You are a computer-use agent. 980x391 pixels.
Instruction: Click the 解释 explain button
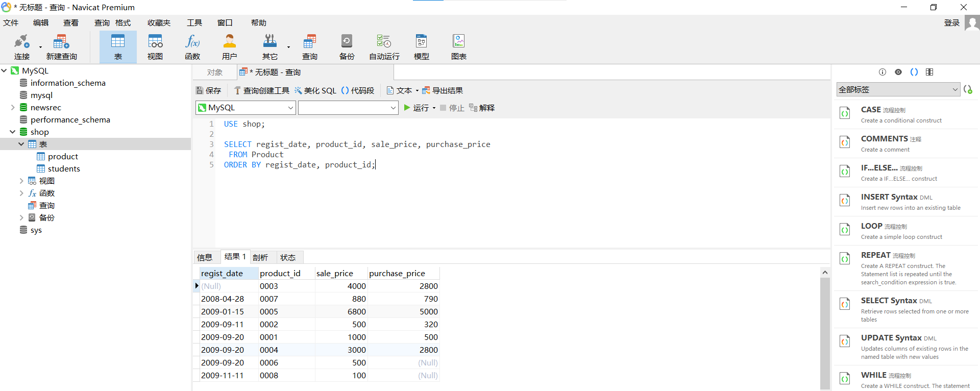[x=482, y=108]
